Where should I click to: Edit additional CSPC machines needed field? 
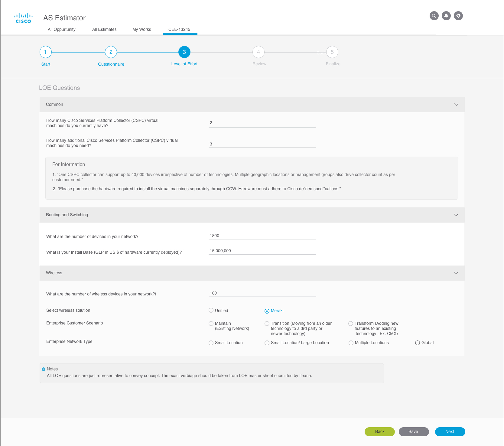pos(262,144)
